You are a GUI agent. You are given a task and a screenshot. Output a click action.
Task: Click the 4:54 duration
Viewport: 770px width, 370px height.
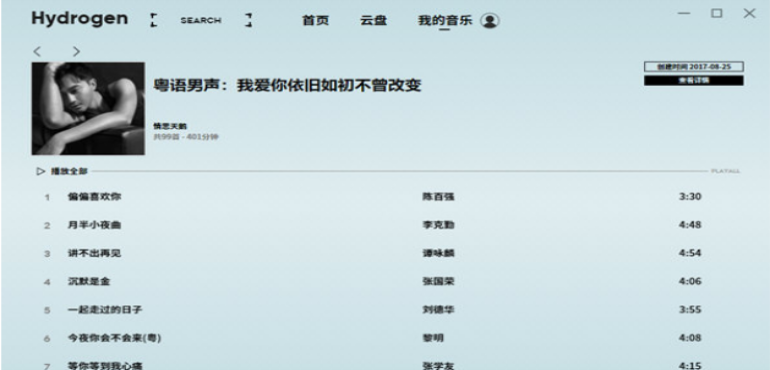pos(690,253)
